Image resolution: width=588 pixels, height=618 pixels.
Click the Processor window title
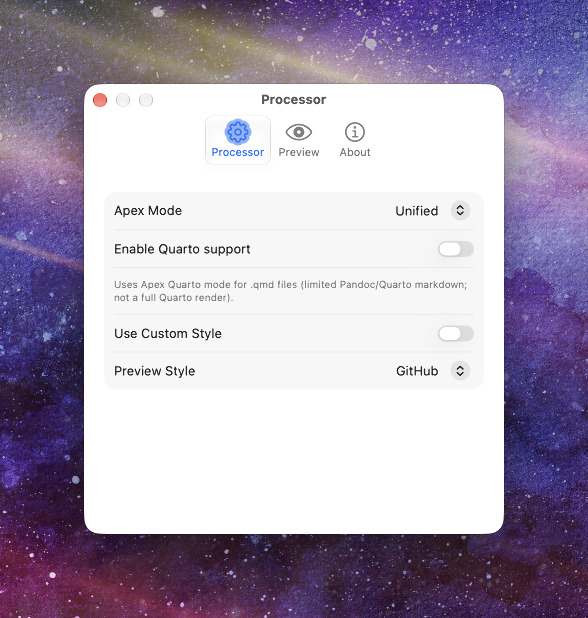(x=294, y=100)
